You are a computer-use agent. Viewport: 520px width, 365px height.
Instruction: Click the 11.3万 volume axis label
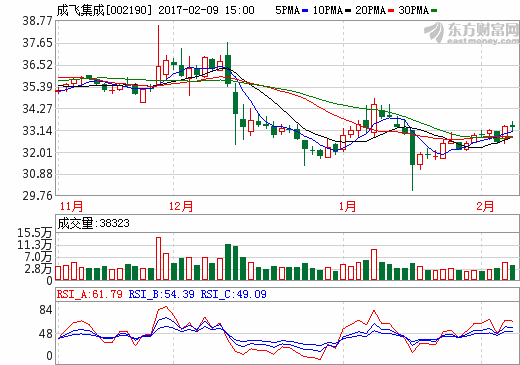pyautogui.click(x=35, y=245)
